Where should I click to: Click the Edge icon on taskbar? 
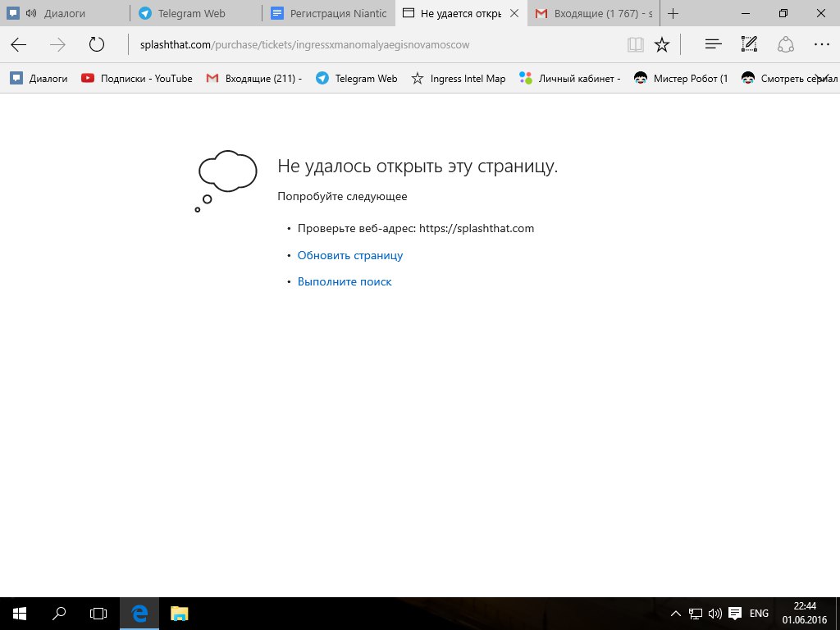click(139, 614)
